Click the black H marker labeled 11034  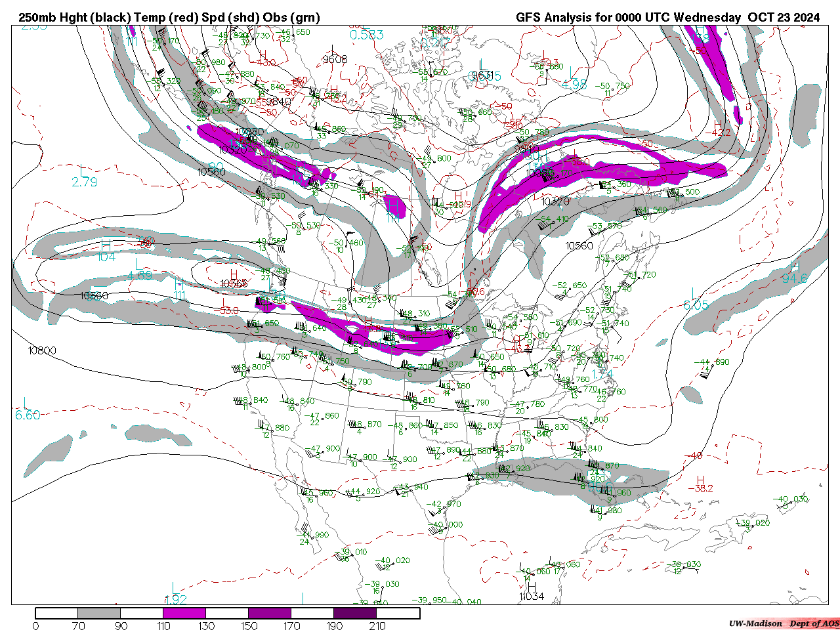pos(531,587)
